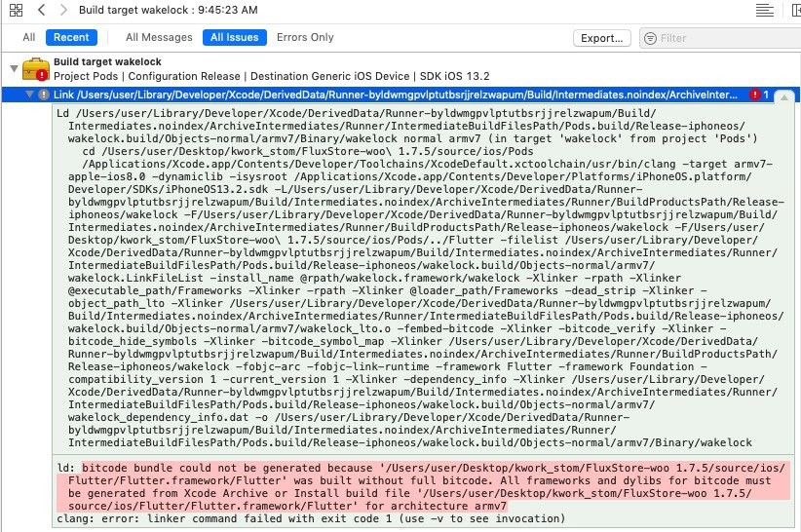801x532 pixels.
Task: Go back with the left chevron
Action: click(x=42, y=10)
